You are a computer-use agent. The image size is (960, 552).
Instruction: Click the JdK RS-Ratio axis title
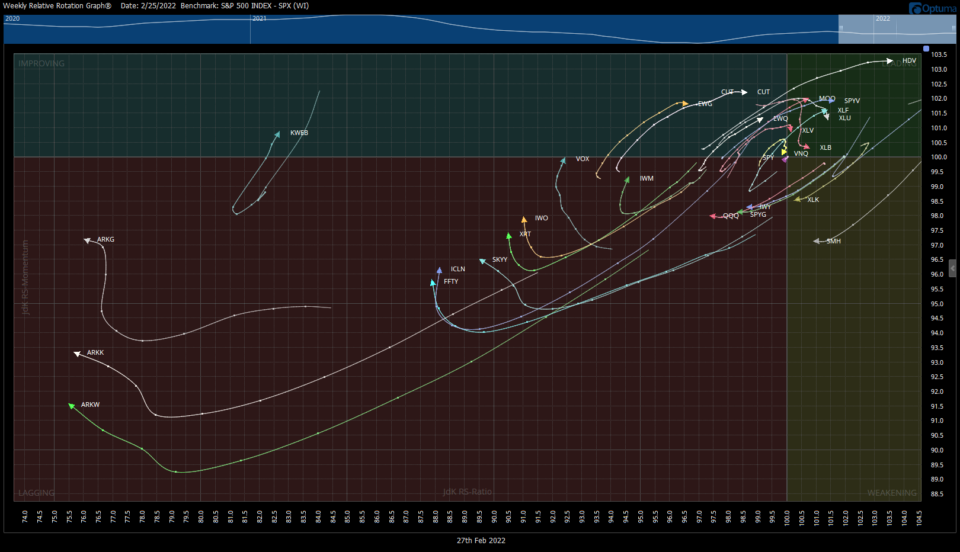pos(467,491)
